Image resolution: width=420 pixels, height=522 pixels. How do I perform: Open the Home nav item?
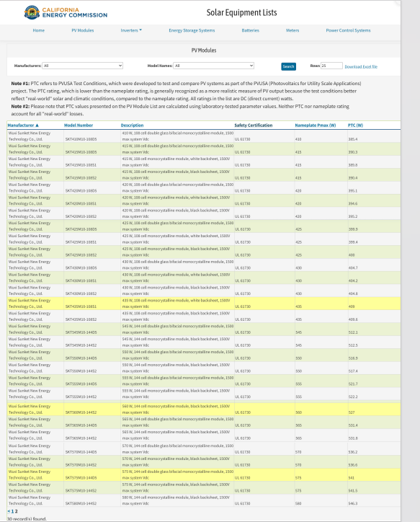tap(39, 30)
